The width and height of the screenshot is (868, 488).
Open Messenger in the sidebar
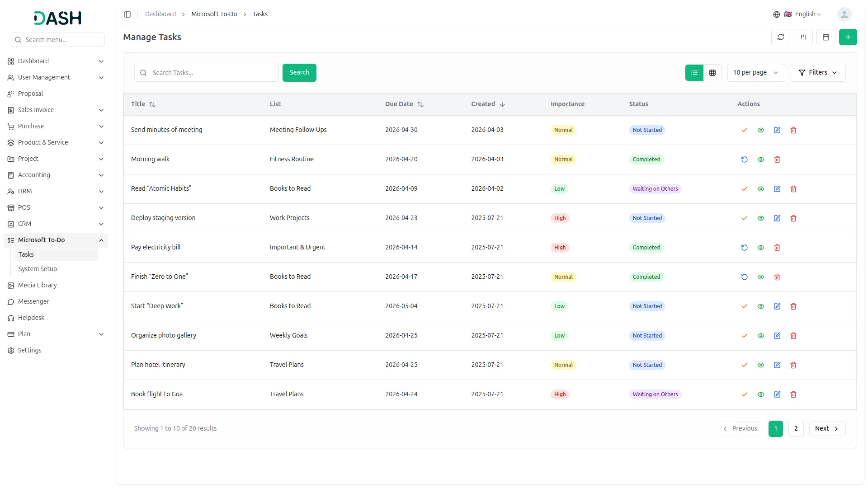[x=56, y=302]
